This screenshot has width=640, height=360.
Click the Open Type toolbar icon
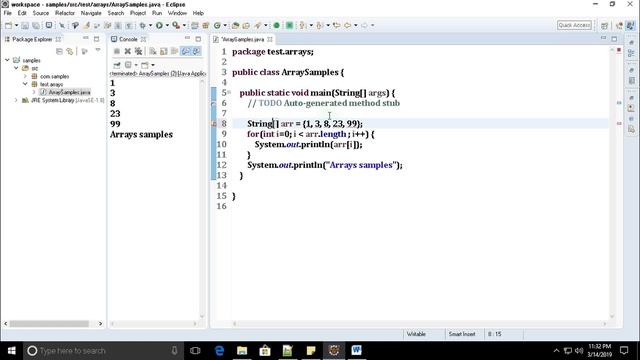pos(236,25)
